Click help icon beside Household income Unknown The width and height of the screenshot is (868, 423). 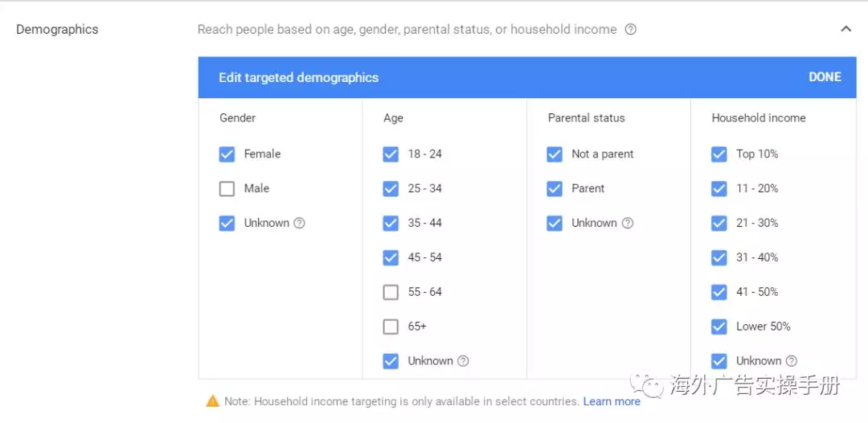tap(792, 361)
